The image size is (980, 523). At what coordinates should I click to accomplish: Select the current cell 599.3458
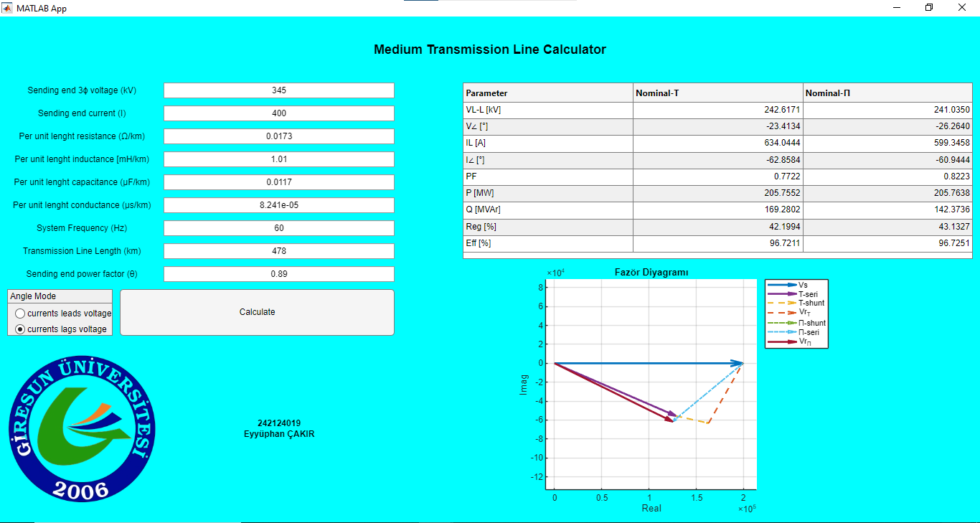887,143
